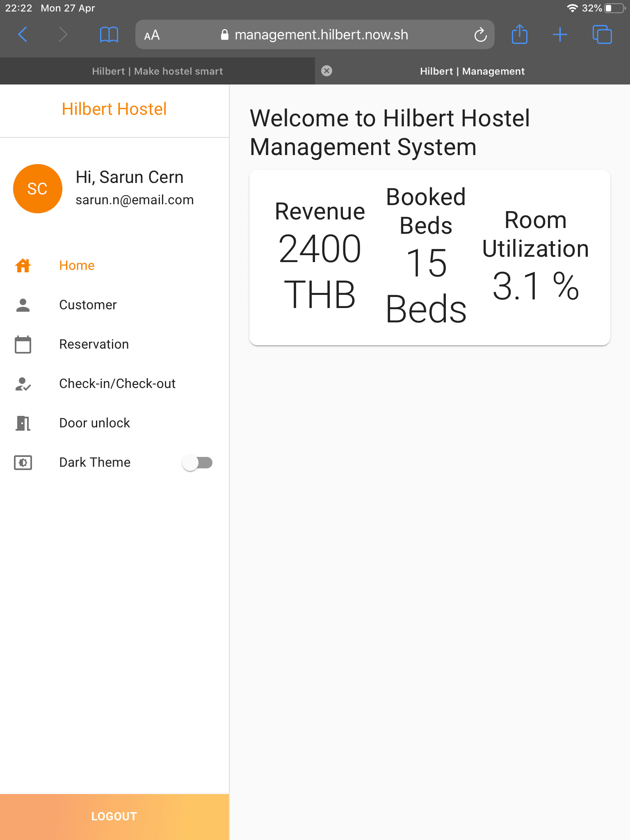Tap the battery 32% indicator
This screenshot has height=840, width=630.
point(604,8)
